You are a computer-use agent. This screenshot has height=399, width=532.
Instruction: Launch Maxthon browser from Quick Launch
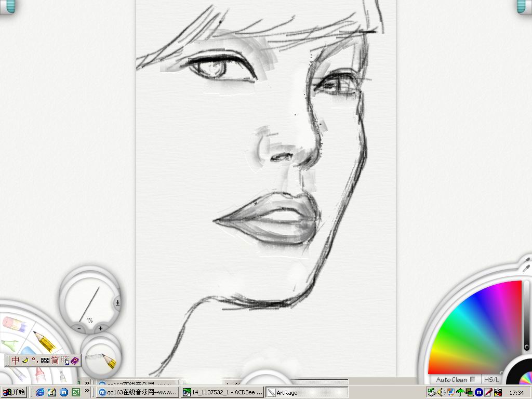64,393
